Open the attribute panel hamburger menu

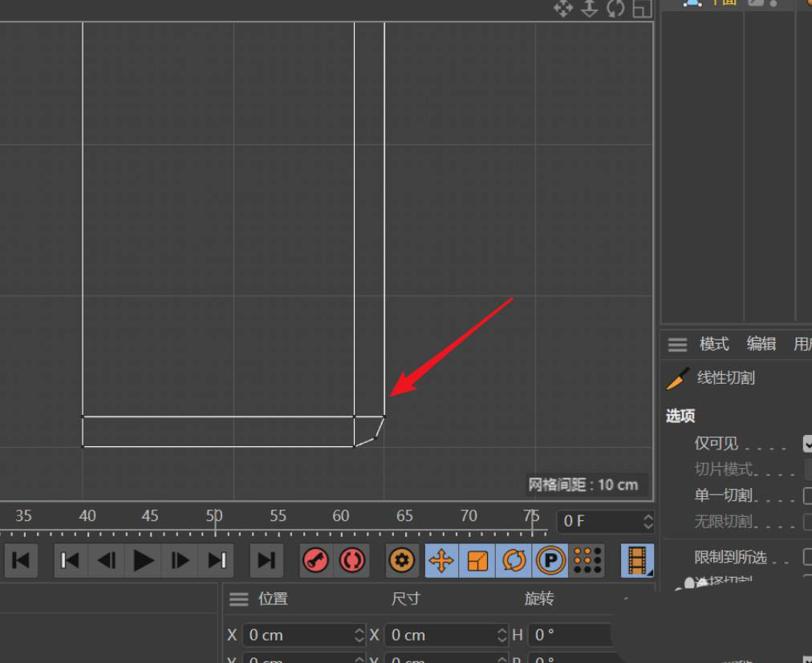pos(676,344)
